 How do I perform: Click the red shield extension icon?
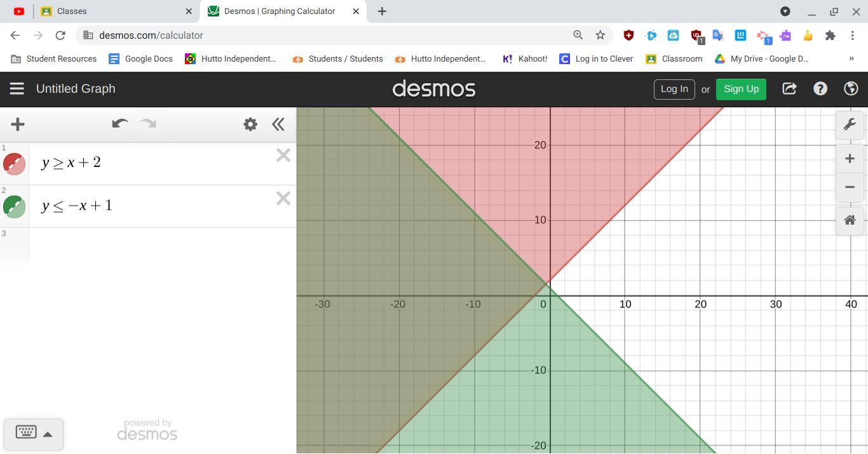point(628,36)
